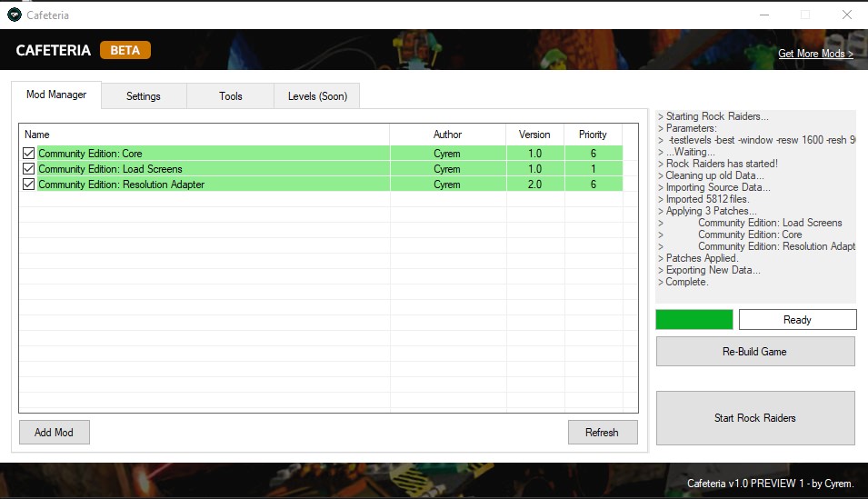868x499 pixels.
Task: Click author 'Cyrem' in Core row
Action: point(447,154)
